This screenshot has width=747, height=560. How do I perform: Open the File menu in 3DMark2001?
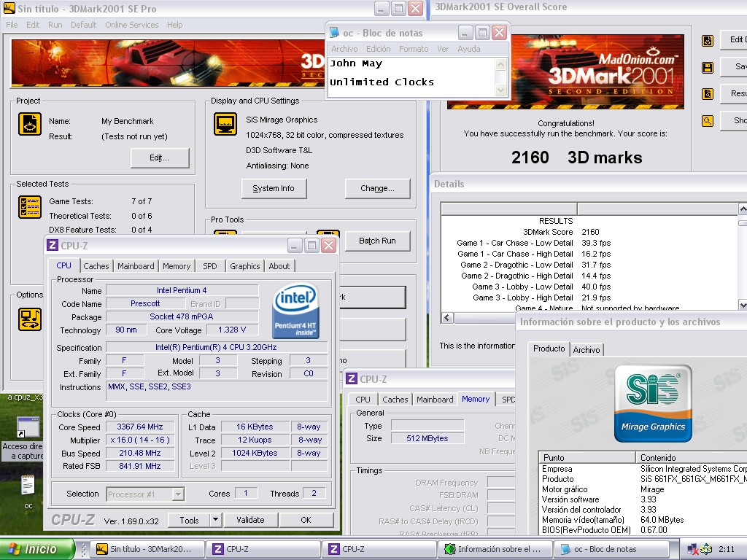point(12,25)
